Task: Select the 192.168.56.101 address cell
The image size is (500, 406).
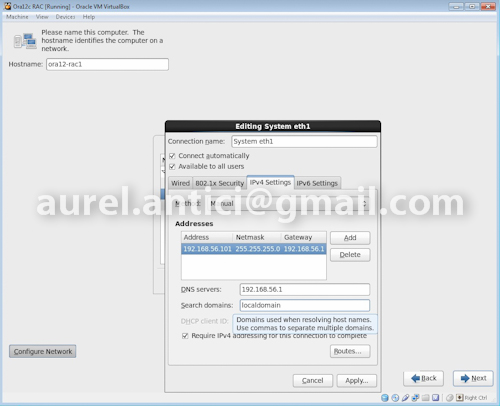Action: pos(207,249)
